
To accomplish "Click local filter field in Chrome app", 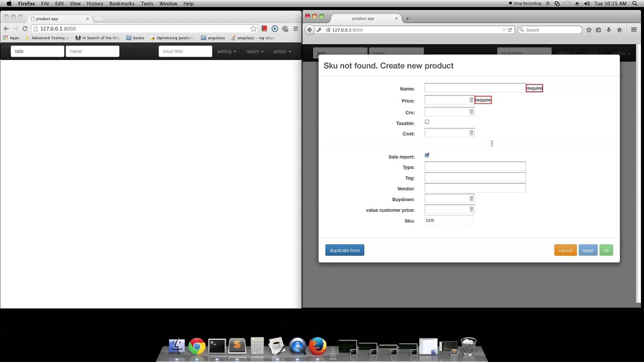I will (x=185, y=51).
